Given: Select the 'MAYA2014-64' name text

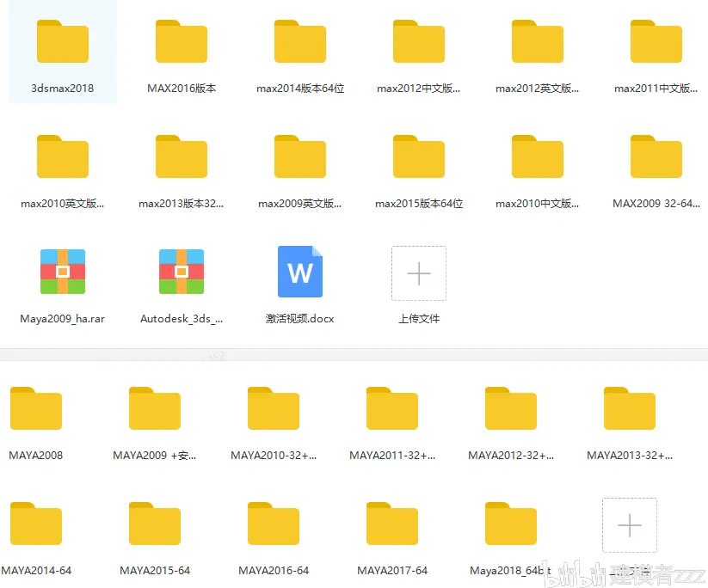Looking at the screenshot, I should click(36, 571).
